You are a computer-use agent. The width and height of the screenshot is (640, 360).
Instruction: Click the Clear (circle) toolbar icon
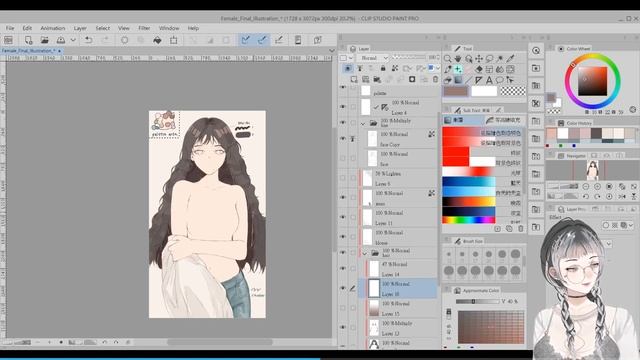[124, 40]
